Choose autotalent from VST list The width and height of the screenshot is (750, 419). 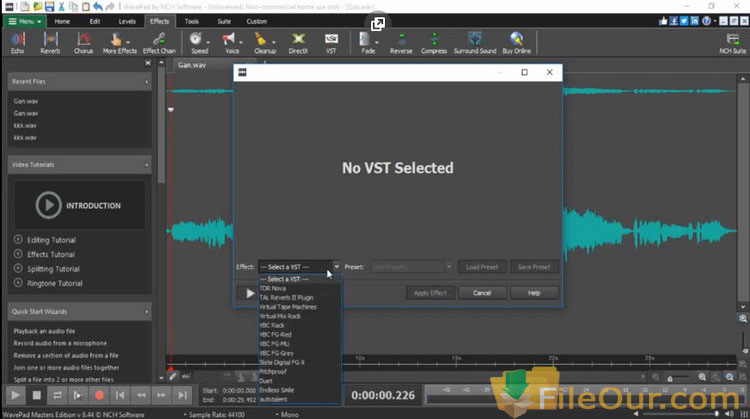[x=300, y=399]
